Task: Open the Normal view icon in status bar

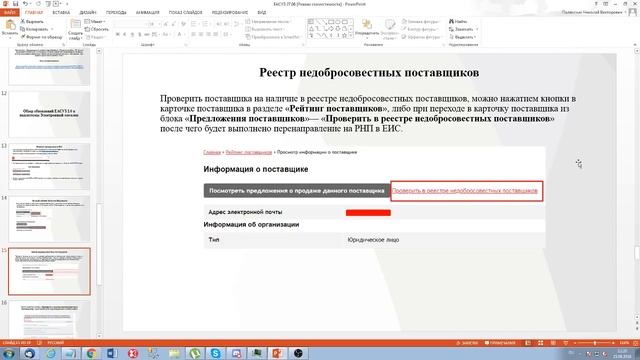Action: (x=528, y=343)
